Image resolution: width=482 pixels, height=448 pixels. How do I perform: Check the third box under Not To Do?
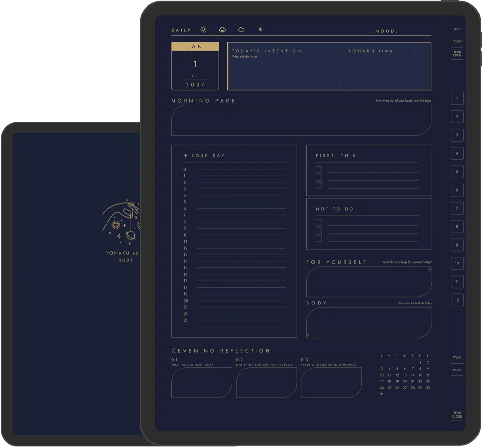click(319, 239)
